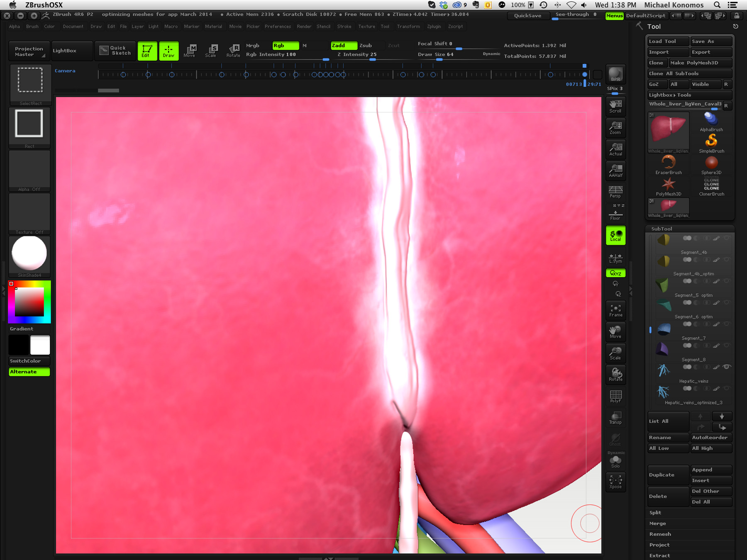Image resolution: width=747 pixels, height=560 pixels.
Task: Open the SkinShade4 material sphere
Action: (x=29, y=256)
